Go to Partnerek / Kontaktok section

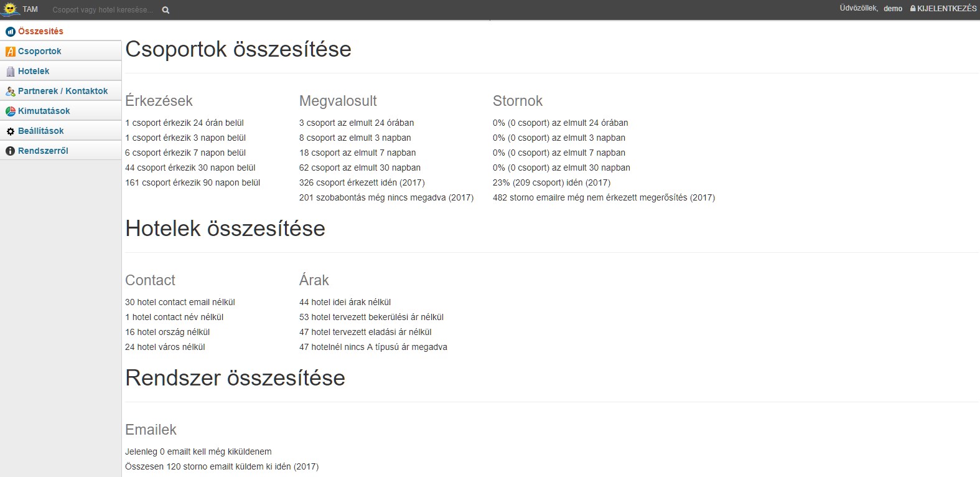[63, 92]
